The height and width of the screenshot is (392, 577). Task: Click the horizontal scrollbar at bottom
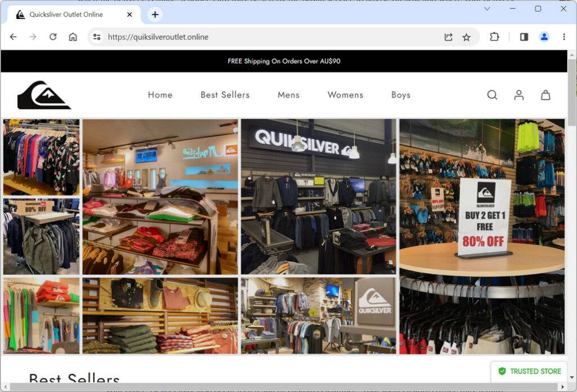[285, 387]
